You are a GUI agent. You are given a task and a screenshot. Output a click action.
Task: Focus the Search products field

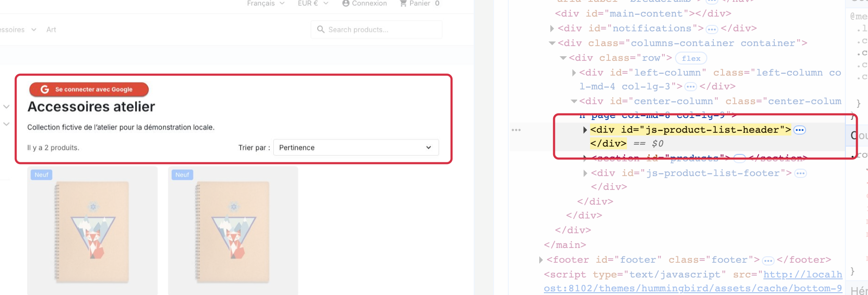[376, 29]
